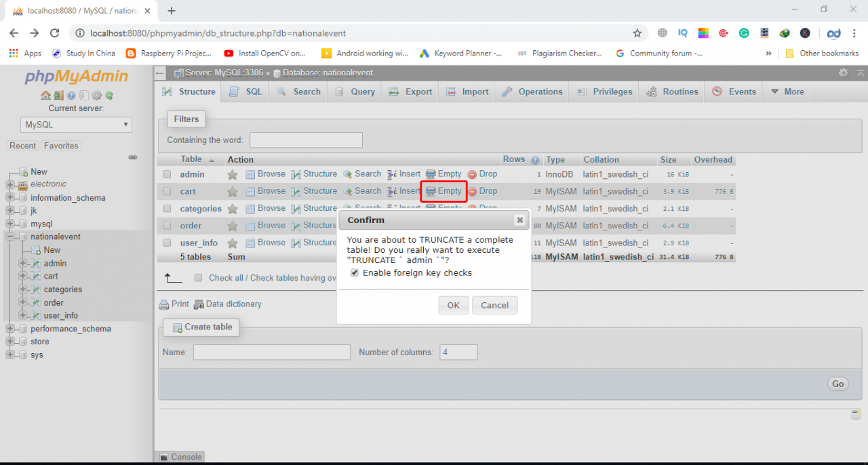Toggle Enable foreign key checks checkbox
The image size is (868, 465).
click(x=355, y=272)
